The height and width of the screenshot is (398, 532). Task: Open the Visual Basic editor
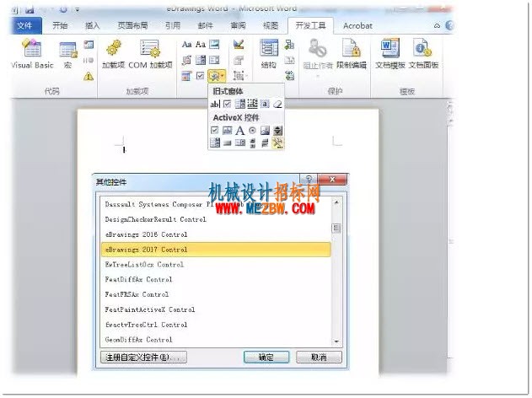tap(32, 54)
